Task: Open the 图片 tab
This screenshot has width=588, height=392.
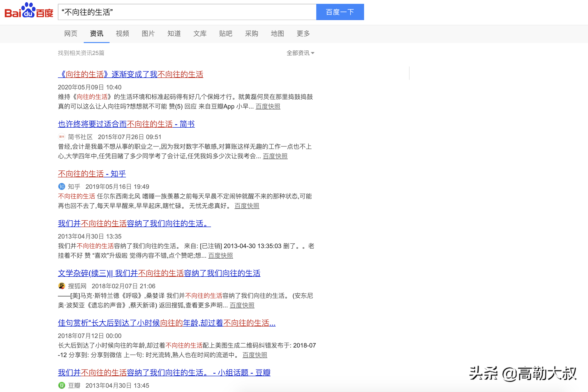Action: coord(148,33)
